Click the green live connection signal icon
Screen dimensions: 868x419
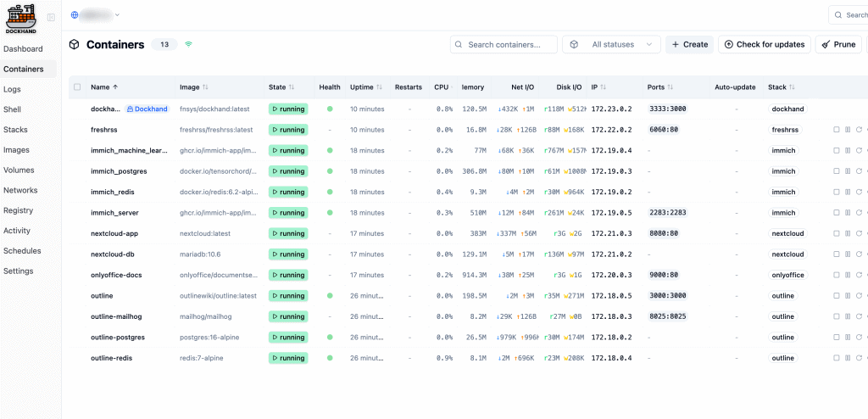coord(188,44)
